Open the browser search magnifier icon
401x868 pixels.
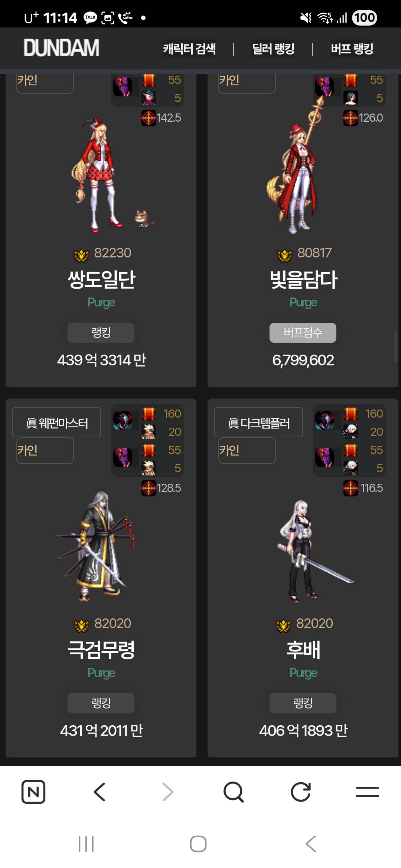click(234, 792)
